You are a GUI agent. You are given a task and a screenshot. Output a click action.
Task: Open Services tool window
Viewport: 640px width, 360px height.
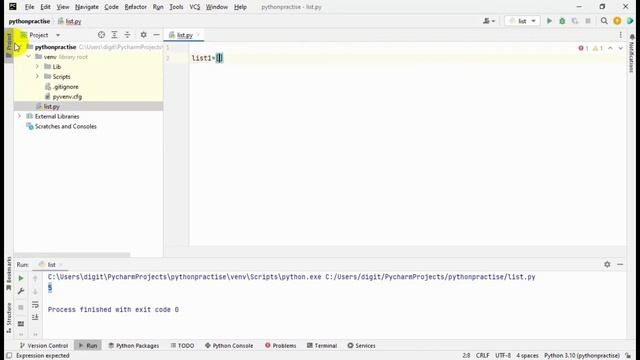pyautogui.click(x=361, y=345)
